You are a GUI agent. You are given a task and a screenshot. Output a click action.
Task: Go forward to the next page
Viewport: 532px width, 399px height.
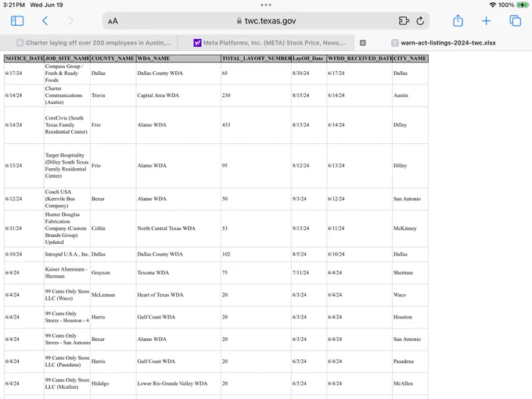pyautogui.click(x=70, y=20)
